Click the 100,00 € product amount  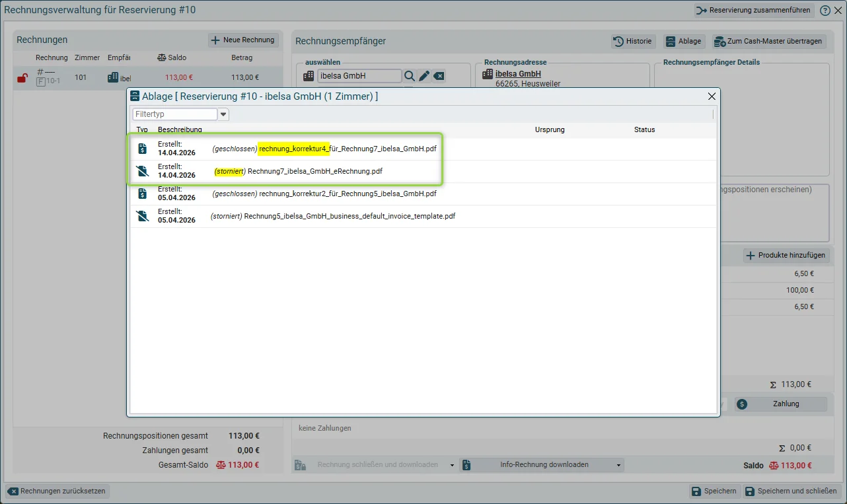click(x=799, y=290)
